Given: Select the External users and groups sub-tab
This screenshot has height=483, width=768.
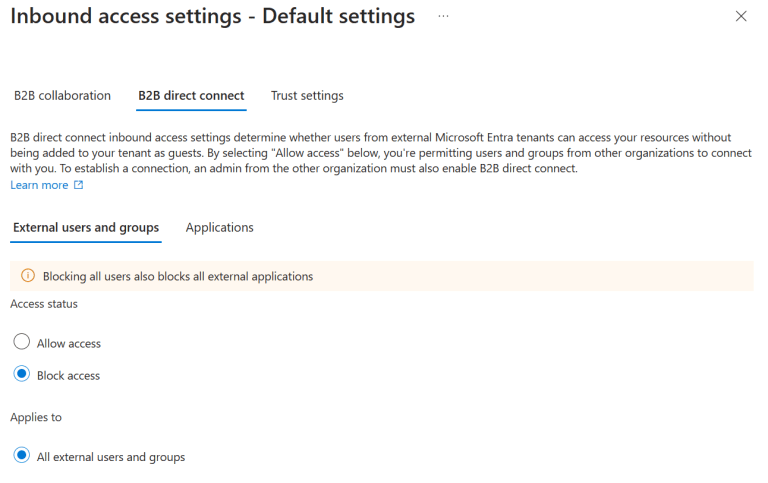Looking at the screenshot, I should [x=86, y=227].
